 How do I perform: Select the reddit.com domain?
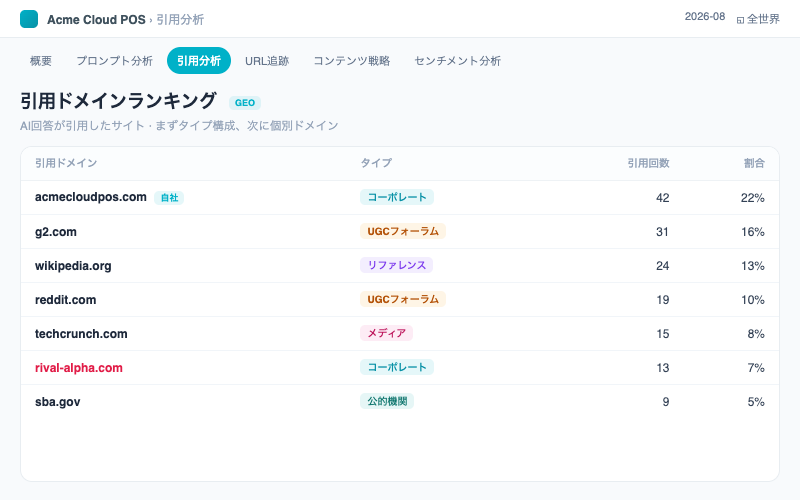[65, 299]
